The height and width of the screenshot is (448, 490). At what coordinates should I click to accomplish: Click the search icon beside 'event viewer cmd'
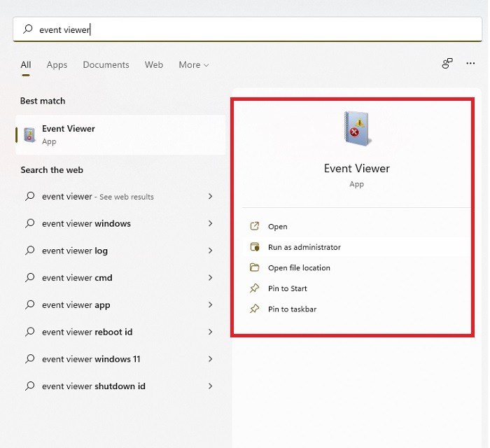coord(29,277)
